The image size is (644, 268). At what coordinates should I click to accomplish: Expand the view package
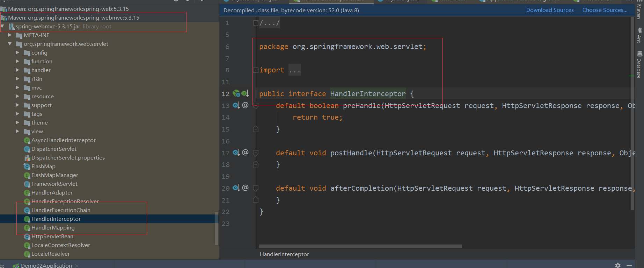(x=17, y=131)
